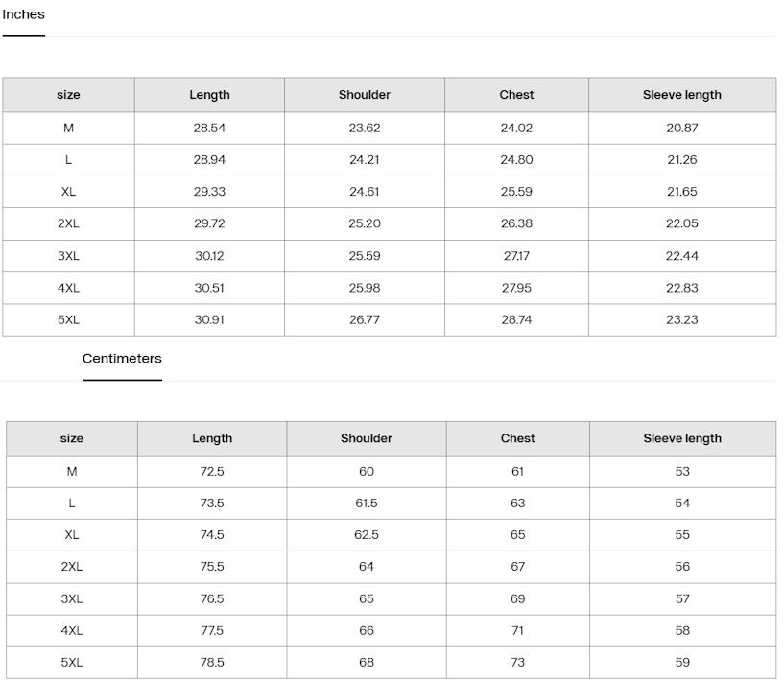Click the 26.77 shoulder value

click(365, 319)
